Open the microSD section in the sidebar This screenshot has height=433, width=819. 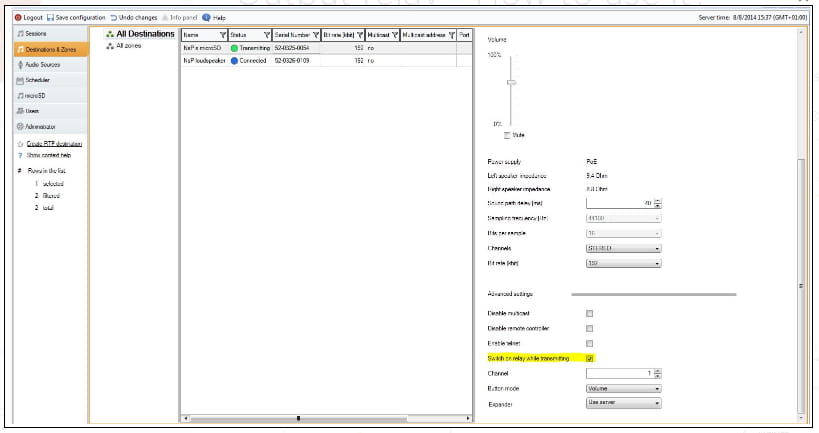(x=51, y=96)
